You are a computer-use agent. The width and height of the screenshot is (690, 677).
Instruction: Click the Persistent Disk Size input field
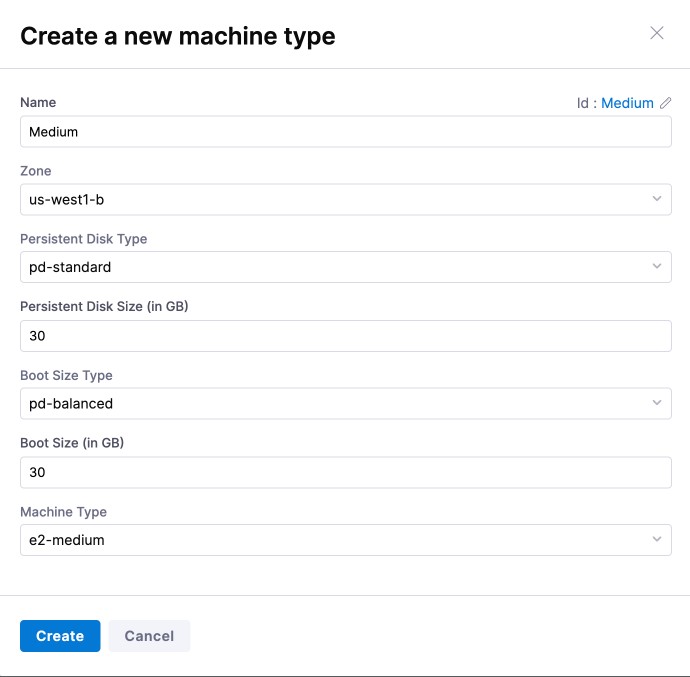click(345, 336)
